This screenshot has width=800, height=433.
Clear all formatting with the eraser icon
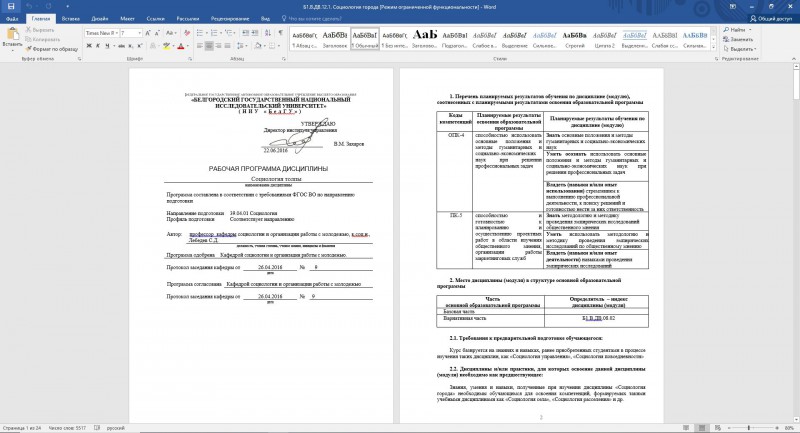pyautogui.click(x=187, y=33)
